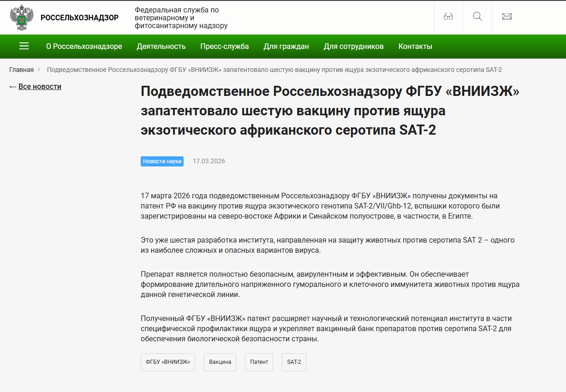Viewport: 566px width, 392px height.
Task: Open the Деятельность menu
Action: tap(161, 47)
